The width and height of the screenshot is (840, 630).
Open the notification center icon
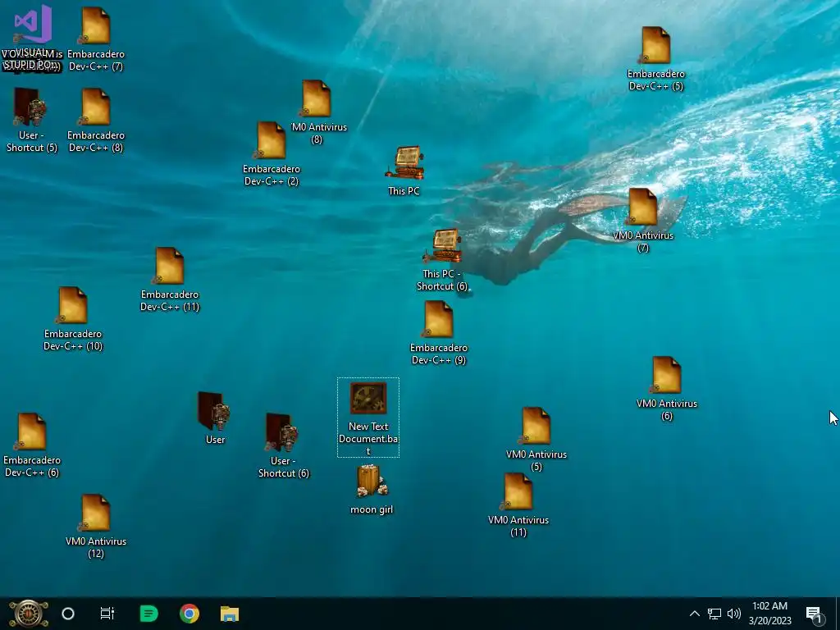[x=814, y=614]
